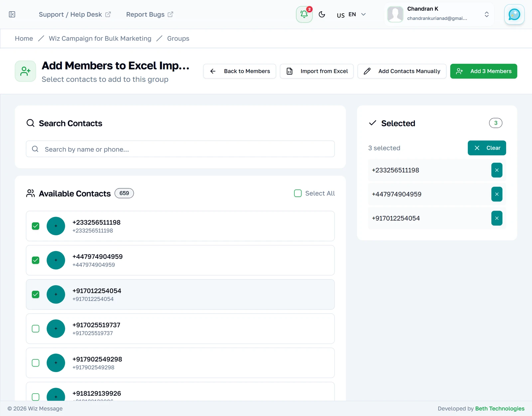The image size is (532, 416).
Task: Open the US EN language dropdown
Action: tap(351, 14)
